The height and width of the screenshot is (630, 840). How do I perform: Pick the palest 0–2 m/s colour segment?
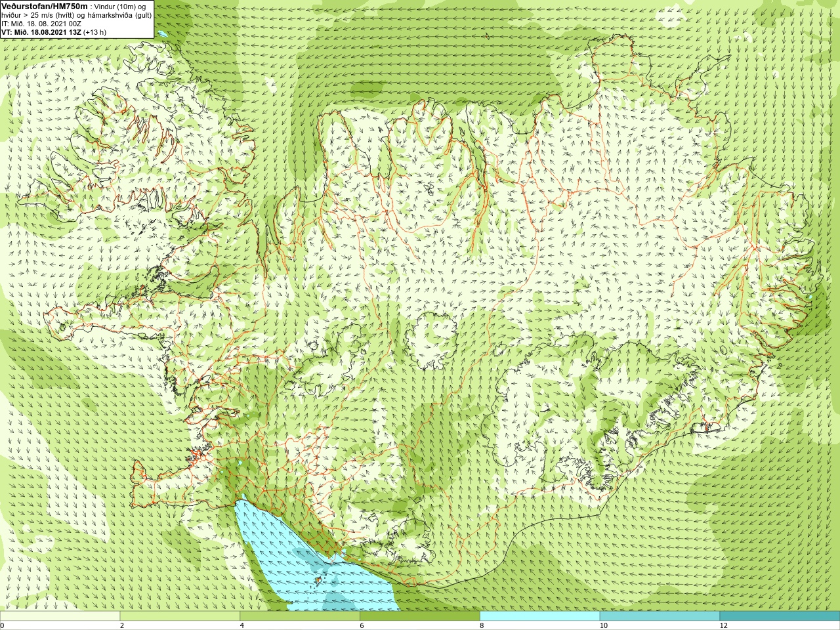(60, 616)
